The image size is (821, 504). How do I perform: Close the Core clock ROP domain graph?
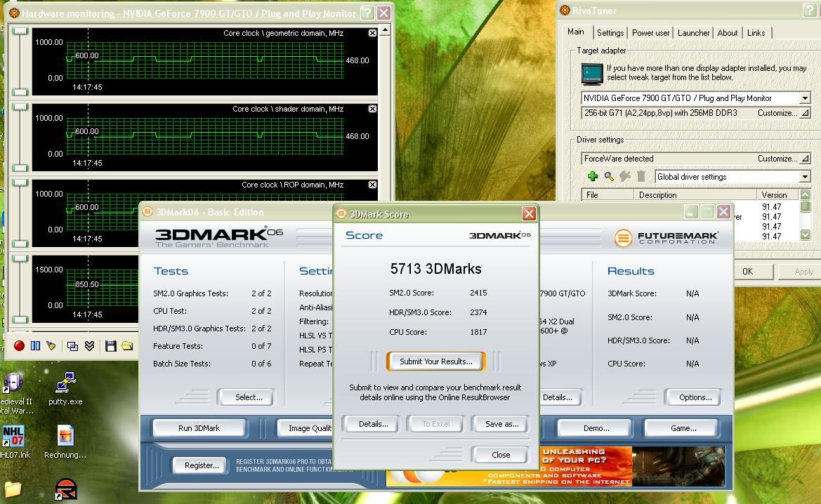372,185
